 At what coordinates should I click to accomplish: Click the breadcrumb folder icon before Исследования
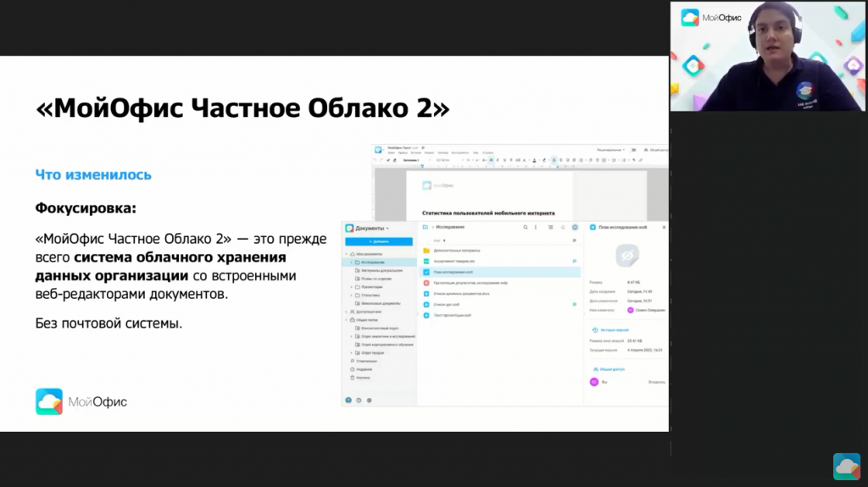pyautogui.click(x=426, y=227)
